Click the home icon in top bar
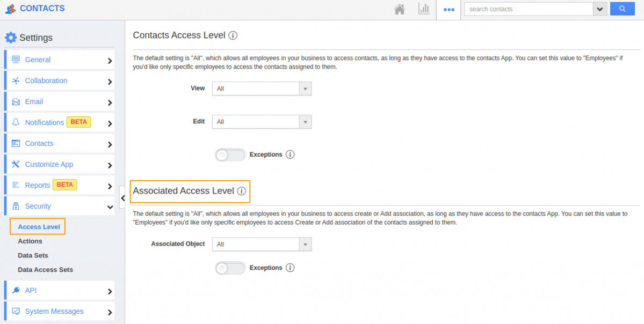644x324 pixels. tap(399, 9)
